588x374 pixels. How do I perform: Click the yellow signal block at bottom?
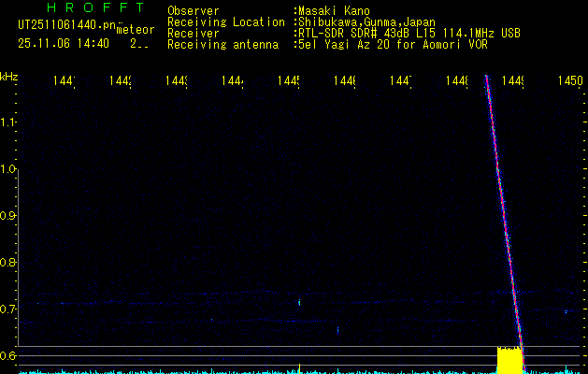[509, 359]
